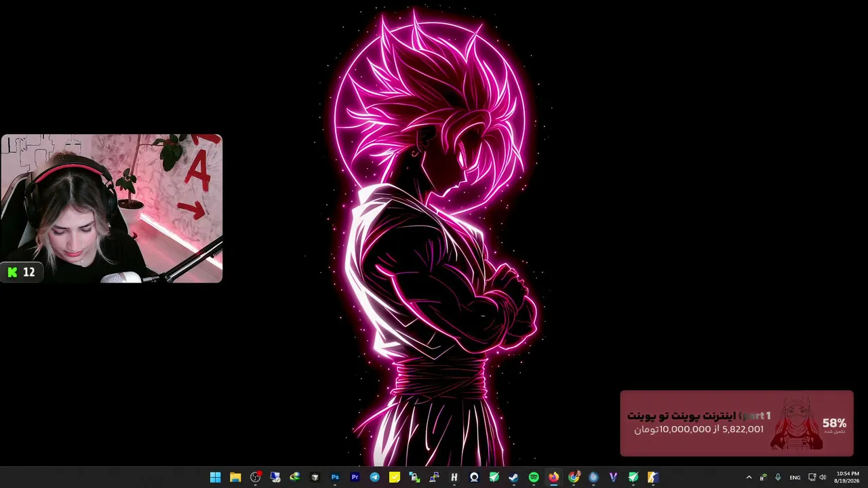This screenshot has width=868, height=488.
Task: Open Spotify from the taskbar
Action: pyautogui.click(x=534, y=477)
